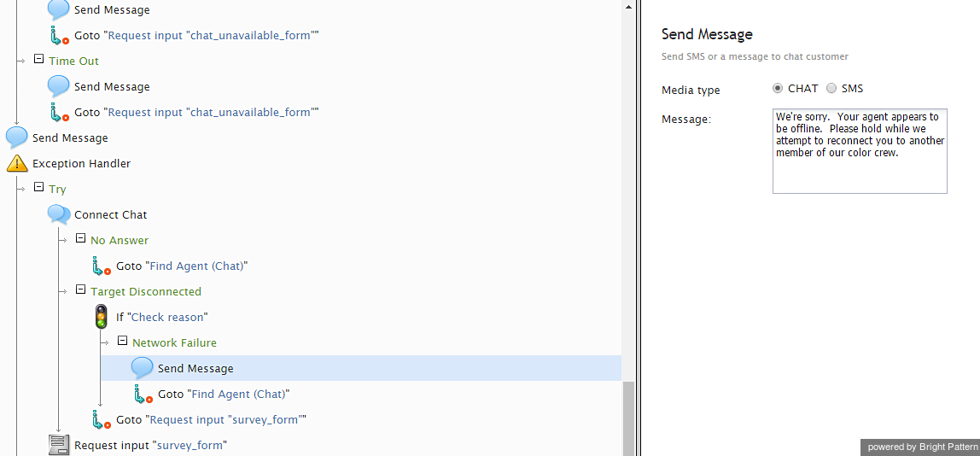Screen dimensions: 980x456
Task: Click the traffic light If icon
Action: tap(101, 317)
